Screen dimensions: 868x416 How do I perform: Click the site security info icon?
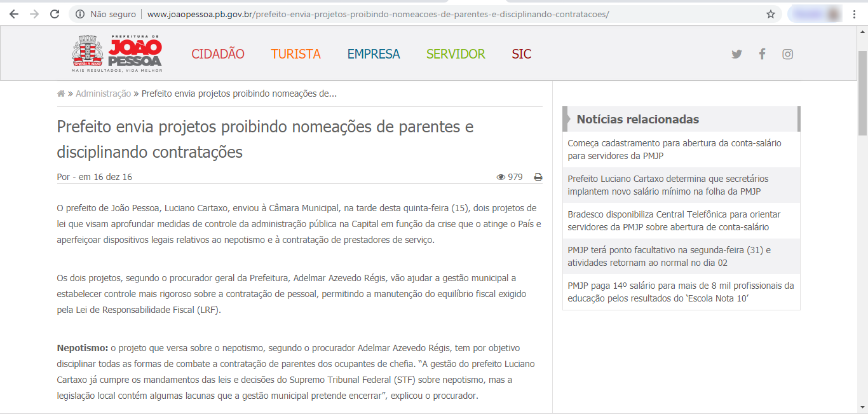79,14
